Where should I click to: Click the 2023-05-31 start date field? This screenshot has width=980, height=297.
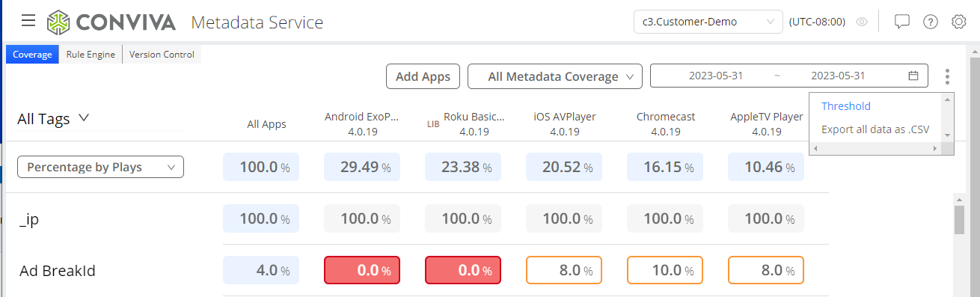pyautogui.click(x=714, y=76)
